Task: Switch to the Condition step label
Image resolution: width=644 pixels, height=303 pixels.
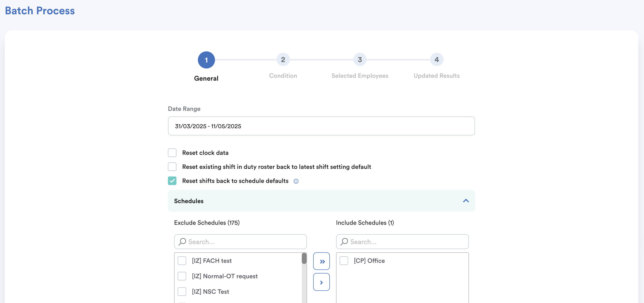Action: tap(283, 76)
